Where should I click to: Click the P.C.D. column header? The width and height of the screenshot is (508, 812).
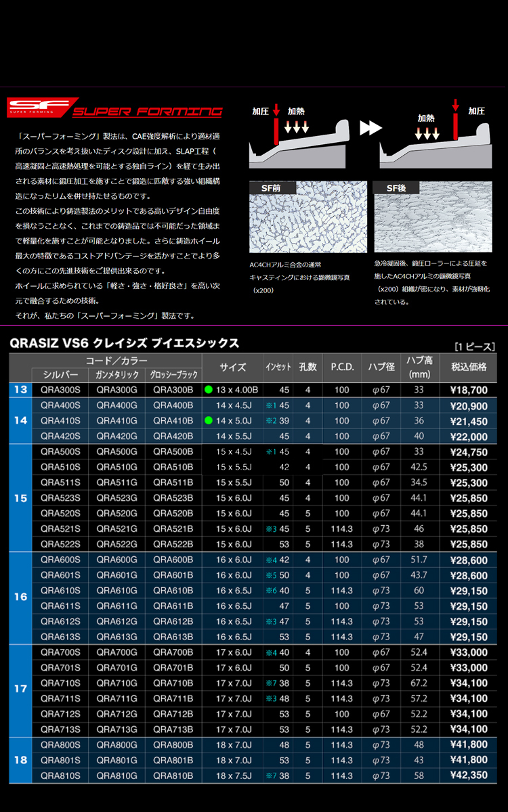[342, 367]
